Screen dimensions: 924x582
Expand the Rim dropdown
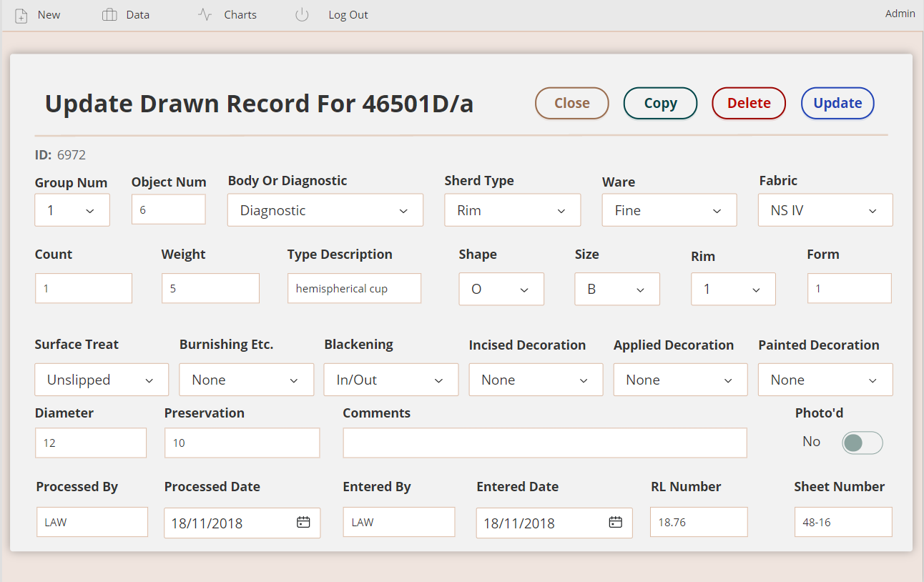click(x=733, y=289)
